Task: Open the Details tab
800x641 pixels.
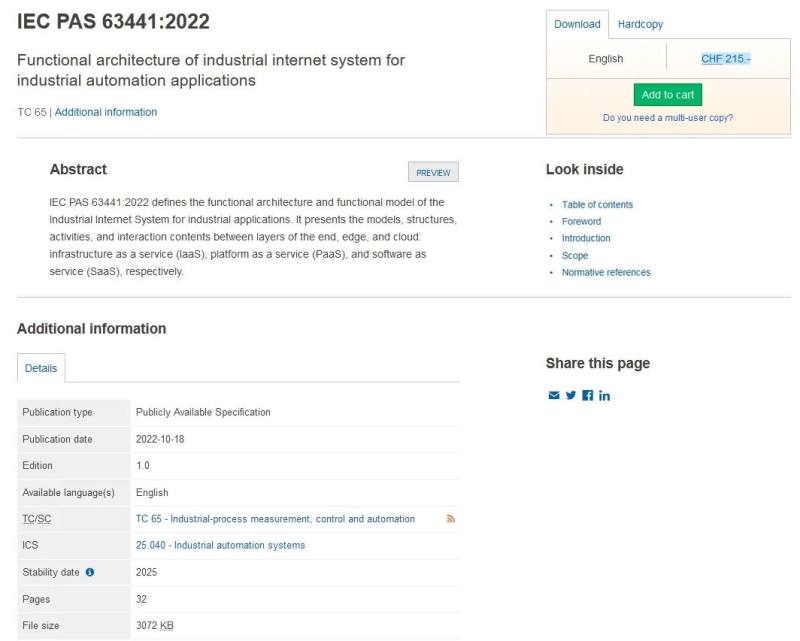Action: pyautogui.click(x=41, y=368)
